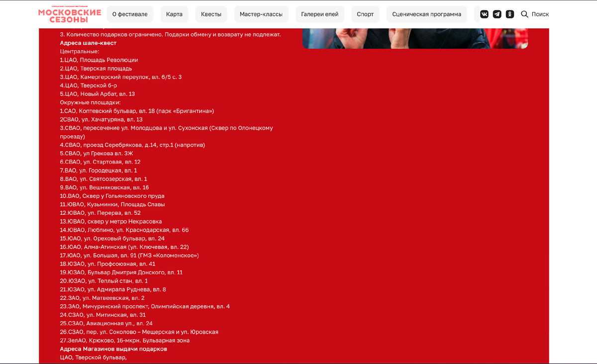Click address СВАО, ул Грекова вл. 3Ж
The height and width of the screenshot is (364, 597).
coord(97,154)
